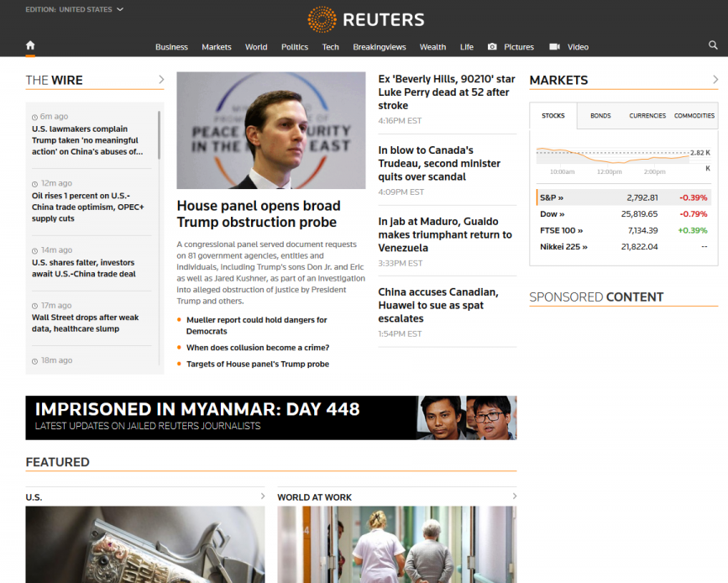
Task: Click The Wire feed scrollbar
Action: [159, 134]
